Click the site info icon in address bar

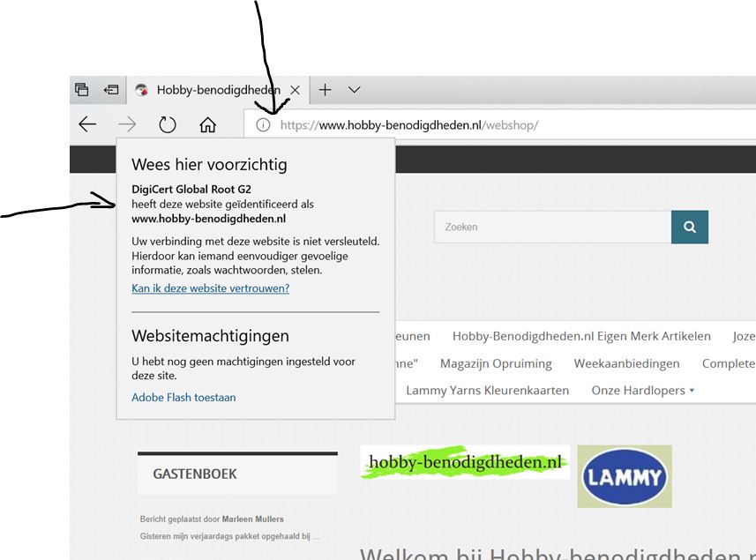[x=263, y=125]
